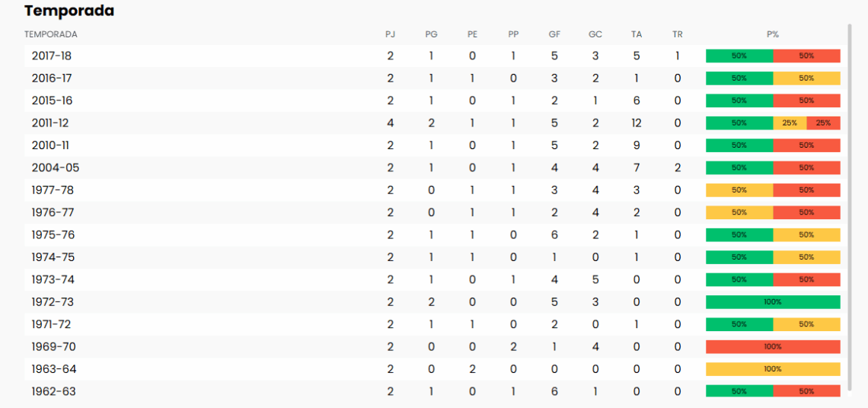Click the red 25% segment for 2011-12
868x408 pixels.
tap(823, 123)
